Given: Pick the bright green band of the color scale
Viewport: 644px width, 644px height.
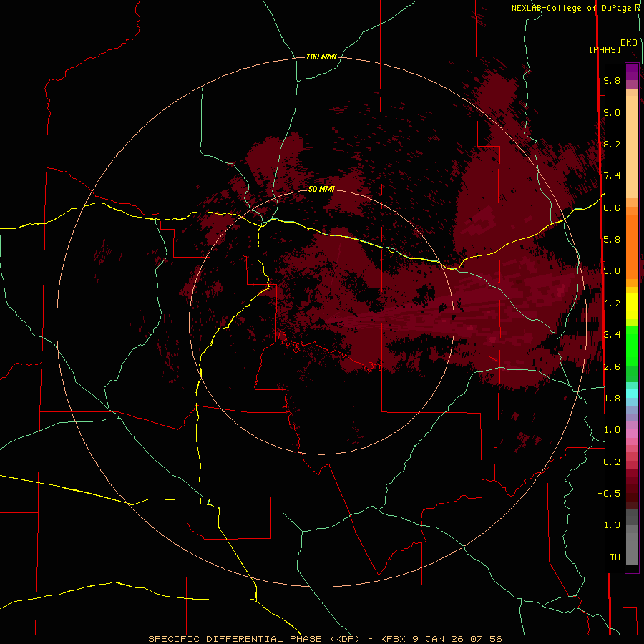Looking at the screenshot, I should (632, 345).
